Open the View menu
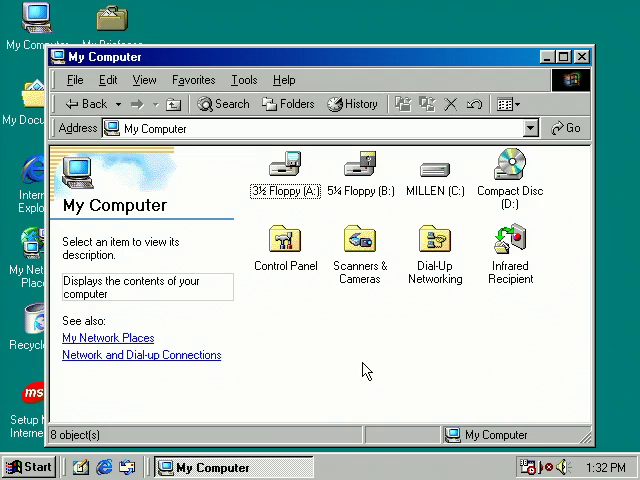Image resolution: width=640 pixels, height=480 pixels. pyautogui.click(x=144, y=80)
